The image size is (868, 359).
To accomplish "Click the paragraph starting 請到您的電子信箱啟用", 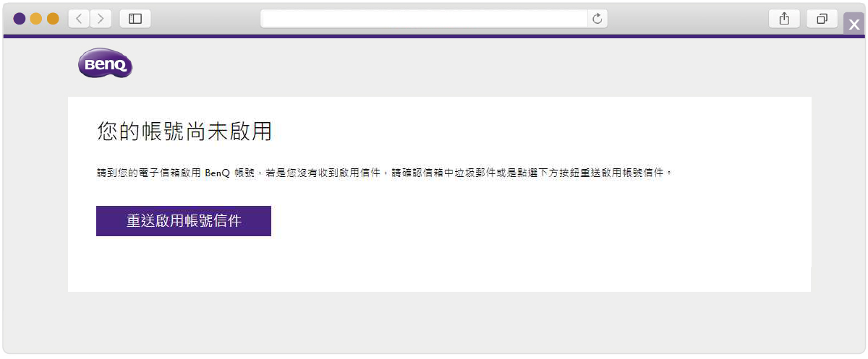I will pyautogui.click(x=384, y=173).
